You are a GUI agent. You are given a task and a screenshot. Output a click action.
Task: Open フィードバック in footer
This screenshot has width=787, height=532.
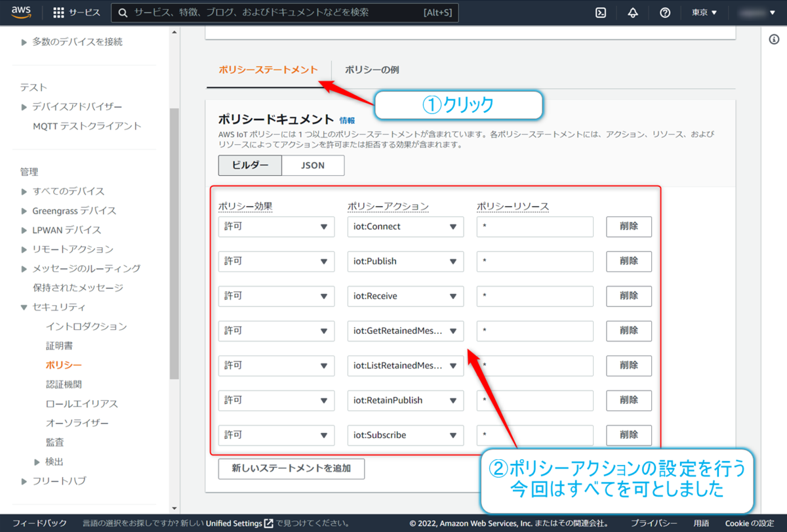point(39,523)
